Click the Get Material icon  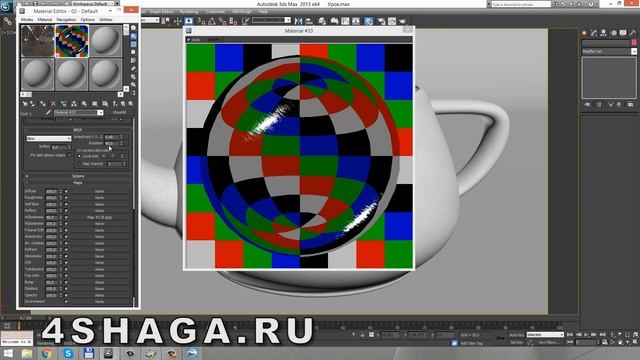[x=25, y=104]
